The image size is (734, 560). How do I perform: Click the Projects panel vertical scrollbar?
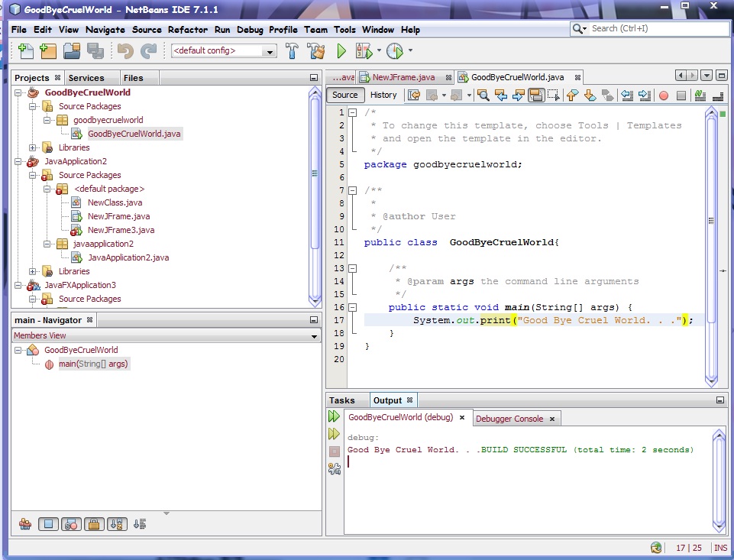315,196
